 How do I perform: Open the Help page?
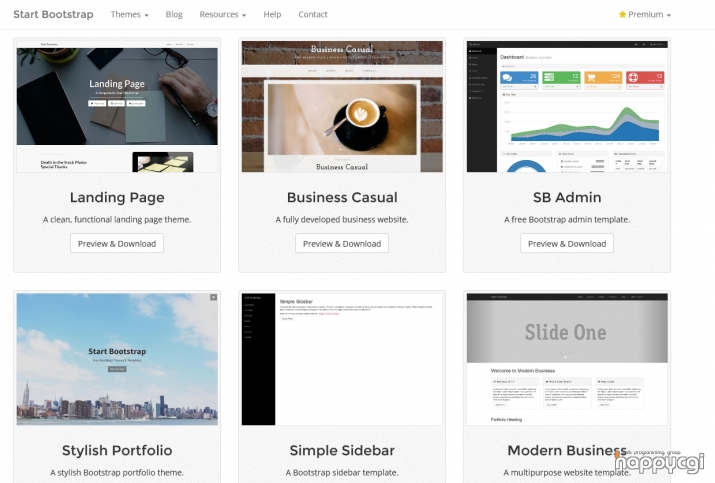272,15
